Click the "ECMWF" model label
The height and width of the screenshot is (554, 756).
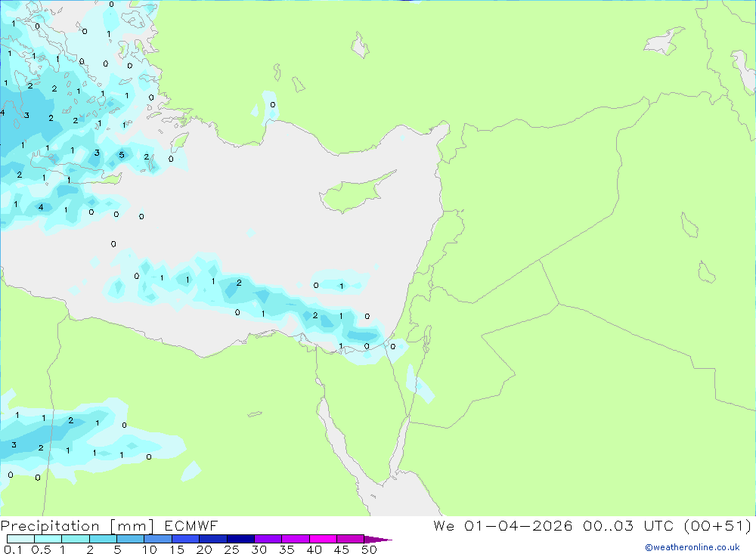point(191,525)
